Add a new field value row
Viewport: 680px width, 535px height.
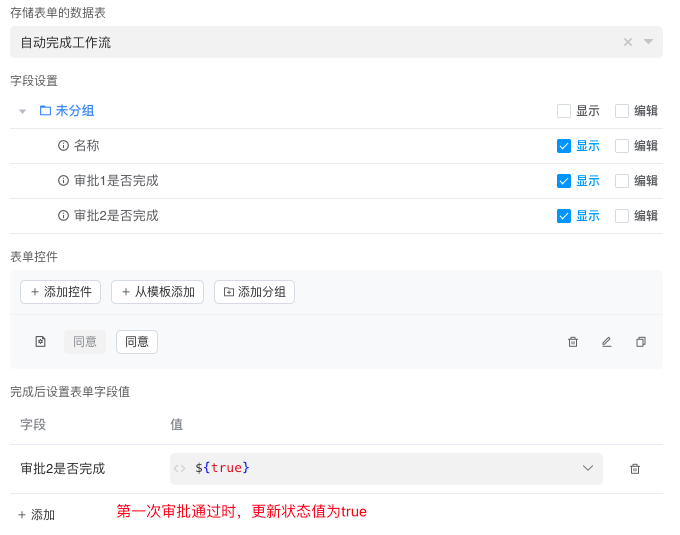click(36, 515)
